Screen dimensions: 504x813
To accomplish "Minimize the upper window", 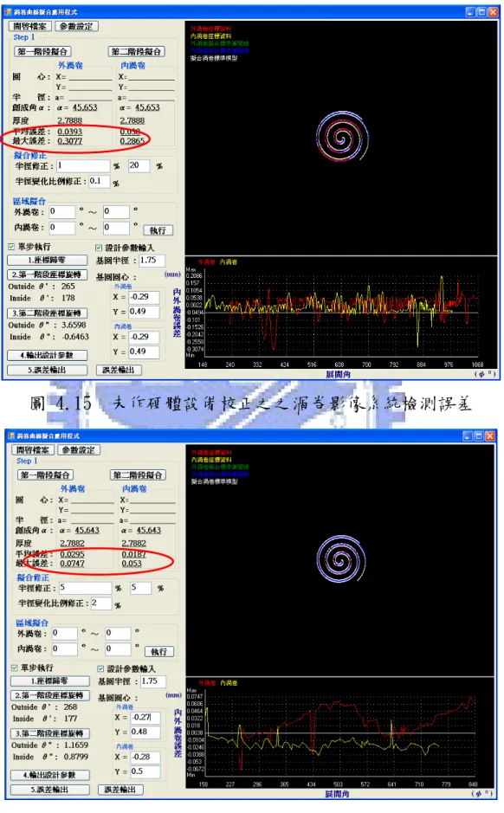I will point(470,11).
